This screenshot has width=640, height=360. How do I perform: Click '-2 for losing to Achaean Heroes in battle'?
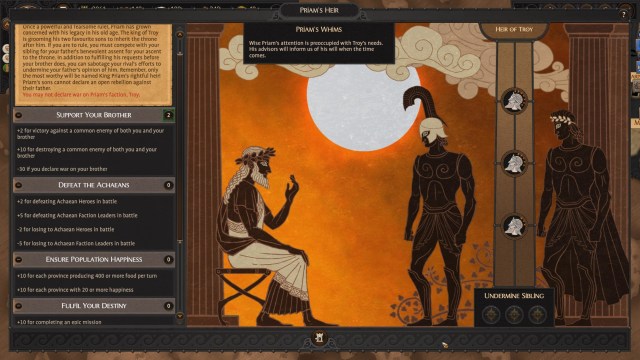click(x=66, y=229)
